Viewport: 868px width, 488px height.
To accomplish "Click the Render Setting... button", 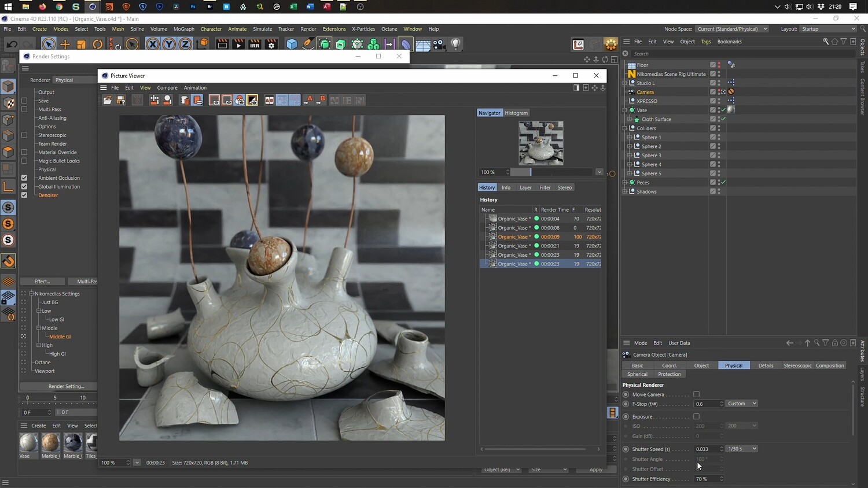I will pos(66,386).
